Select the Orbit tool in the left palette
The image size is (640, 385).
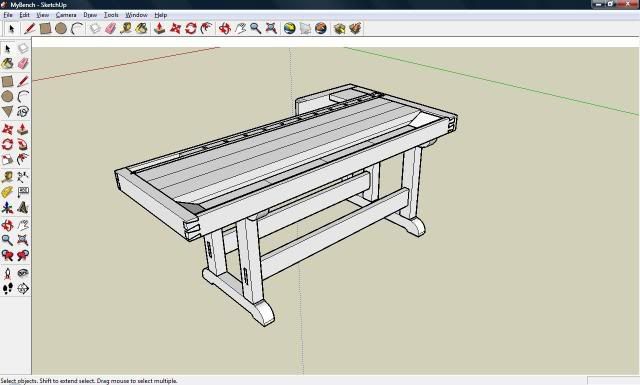pos(7,225)
